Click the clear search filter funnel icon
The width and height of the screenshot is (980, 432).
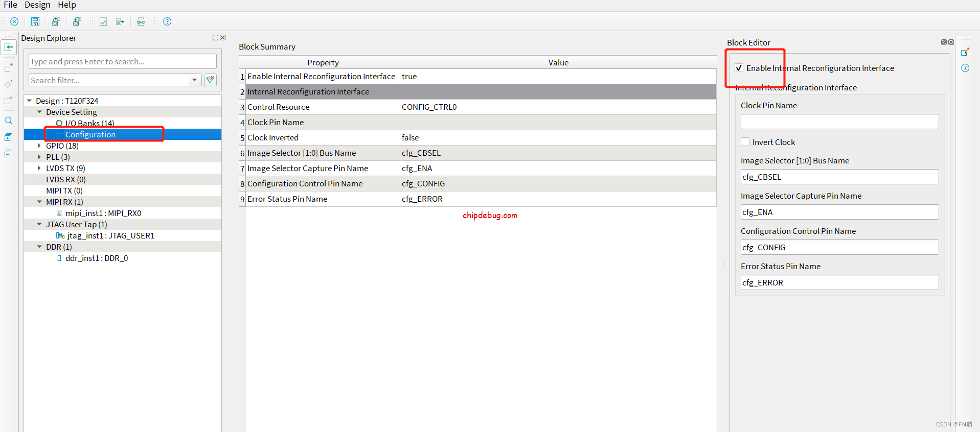click(210, 80)
